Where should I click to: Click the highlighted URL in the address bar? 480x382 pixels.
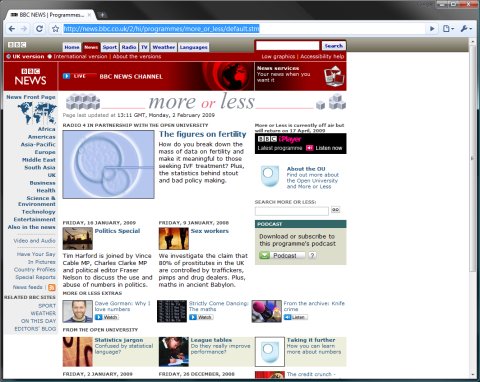pos(161,29)
